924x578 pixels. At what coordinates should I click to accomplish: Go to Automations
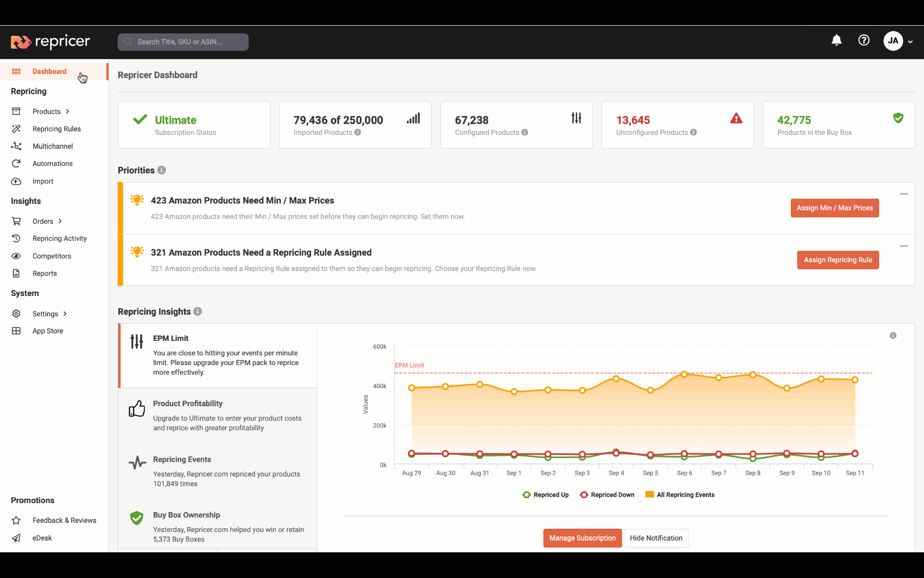click(52, 164)
